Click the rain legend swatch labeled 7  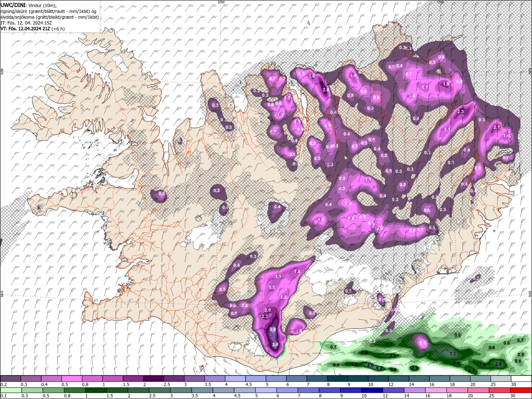(308, 390)
